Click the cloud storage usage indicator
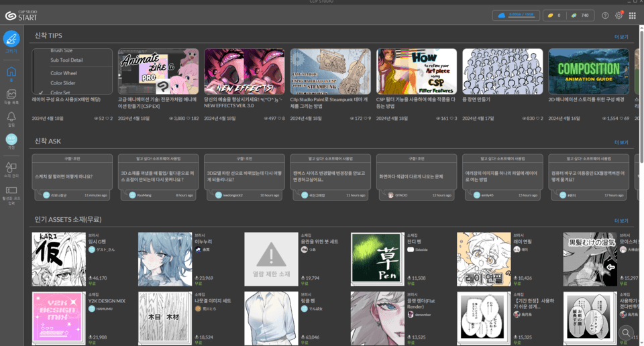 (x=516, y=15)
